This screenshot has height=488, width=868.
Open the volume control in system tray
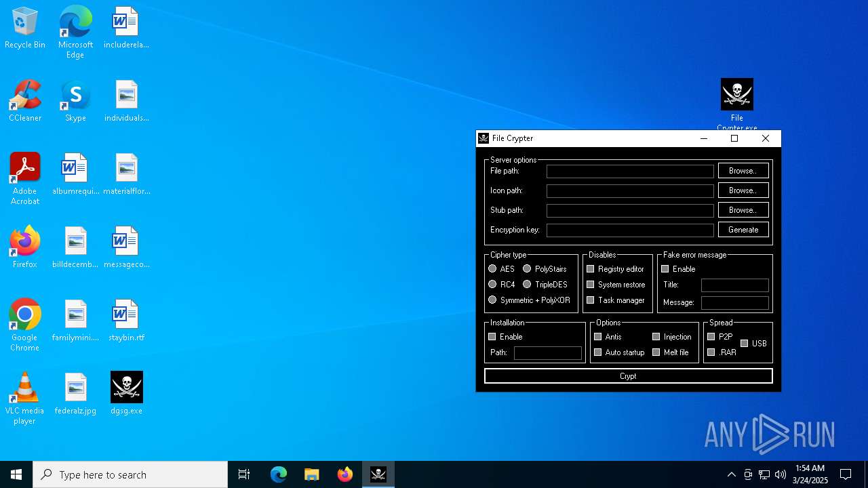click(x=780, y=474)
